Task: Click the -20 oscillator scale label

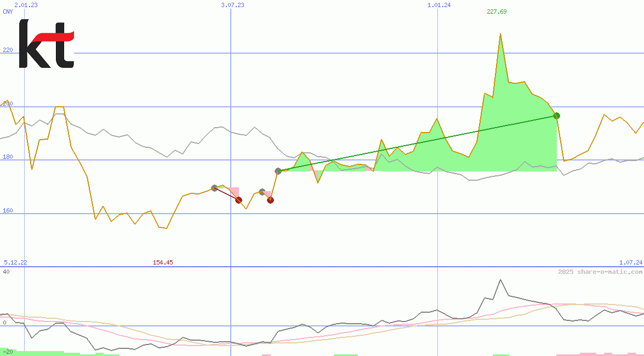Action: pyautogui.click(x=8, y=352)
